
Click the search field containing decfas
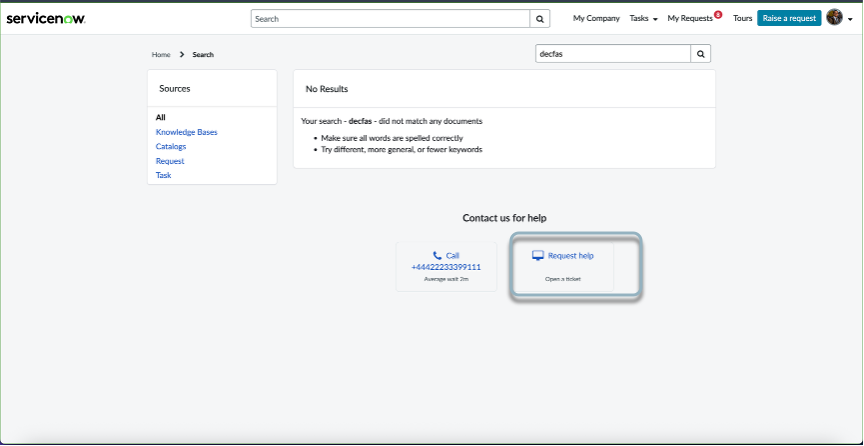[613, 54]
